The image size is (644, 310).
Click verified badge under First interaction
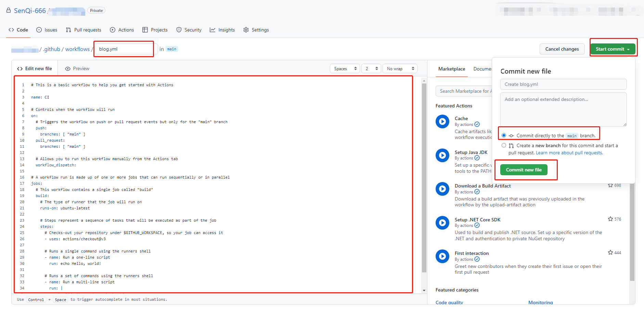pos(477,259)
